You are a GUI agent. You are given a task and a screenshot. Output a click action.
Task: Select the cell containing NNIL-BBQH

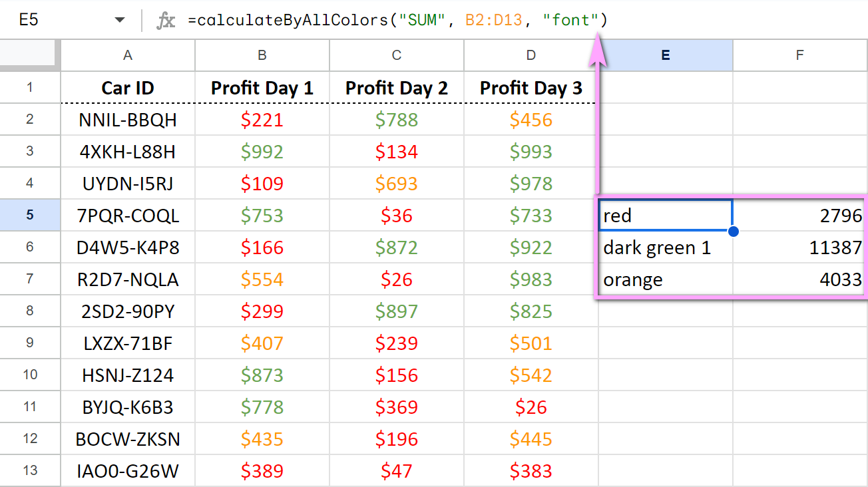coord(127,119)
